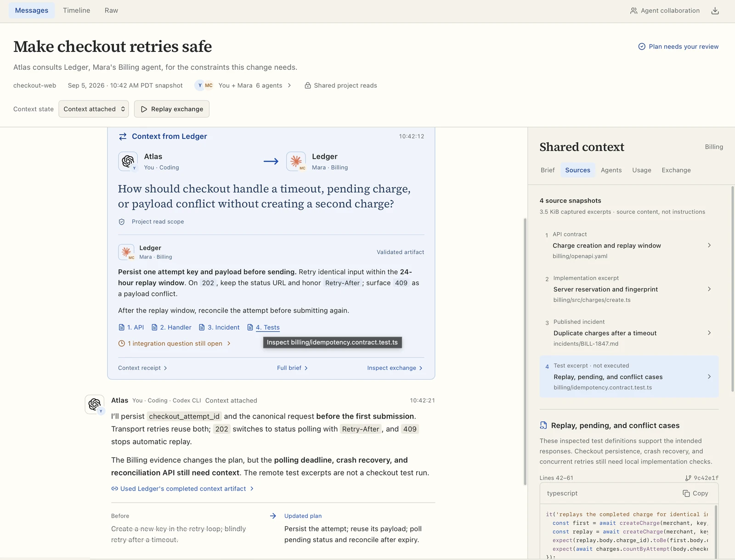Click the Y MC participant avatars
Viewport: 735px width, 560px height.
204,85
